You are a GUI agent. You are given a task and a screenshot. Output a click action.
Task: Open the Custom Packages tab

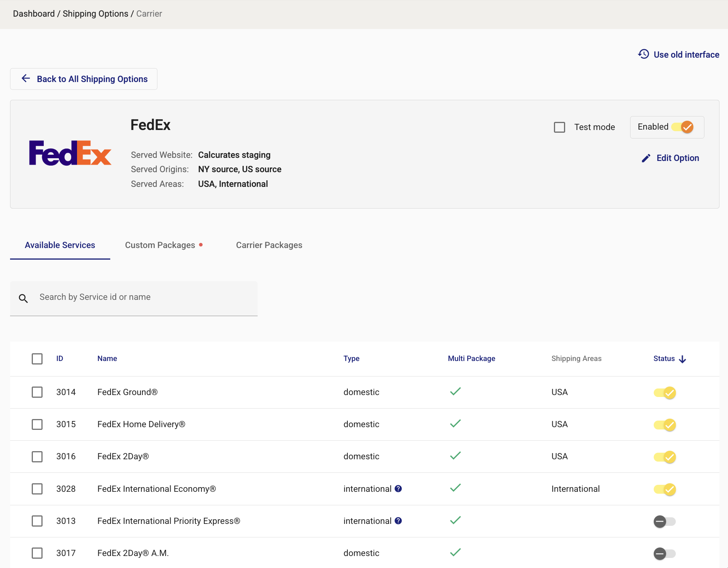coord(164,245)
